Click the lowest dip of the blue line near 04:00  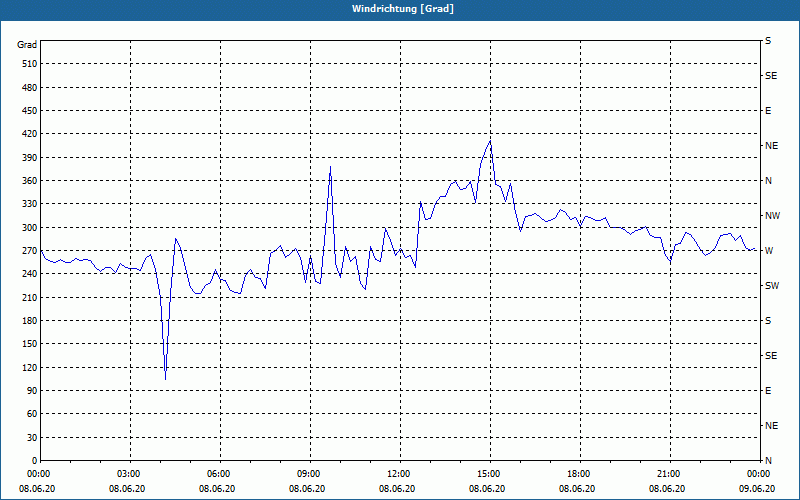pyautogui.click(x=165, y=379)
